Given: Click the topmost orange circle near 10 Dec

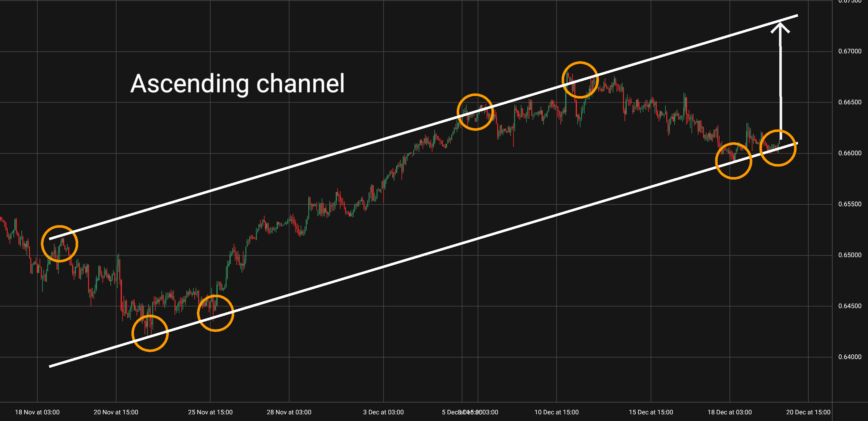Looking at the screenshot, I should click(x=580, y=80).
